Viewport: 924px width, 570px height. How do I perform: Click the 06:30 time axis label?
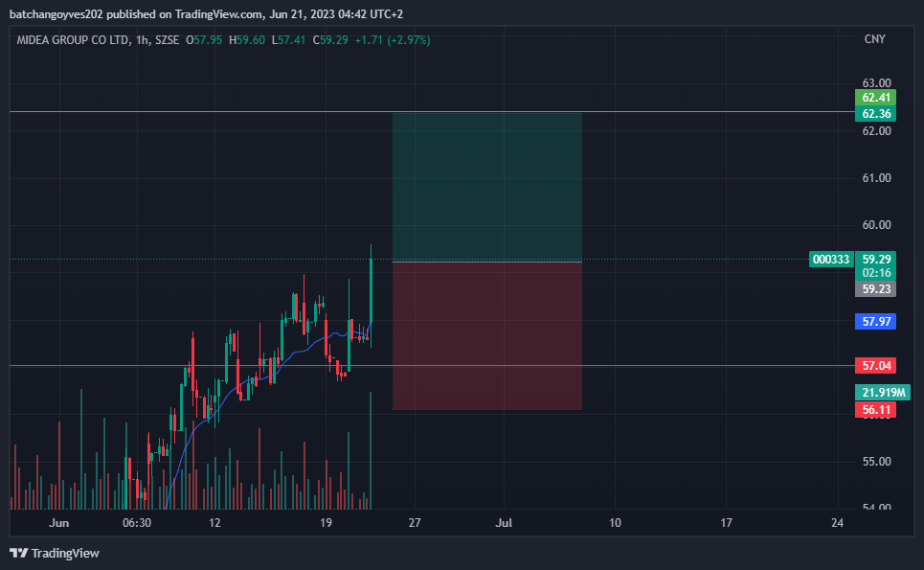[x=137, y=523]
